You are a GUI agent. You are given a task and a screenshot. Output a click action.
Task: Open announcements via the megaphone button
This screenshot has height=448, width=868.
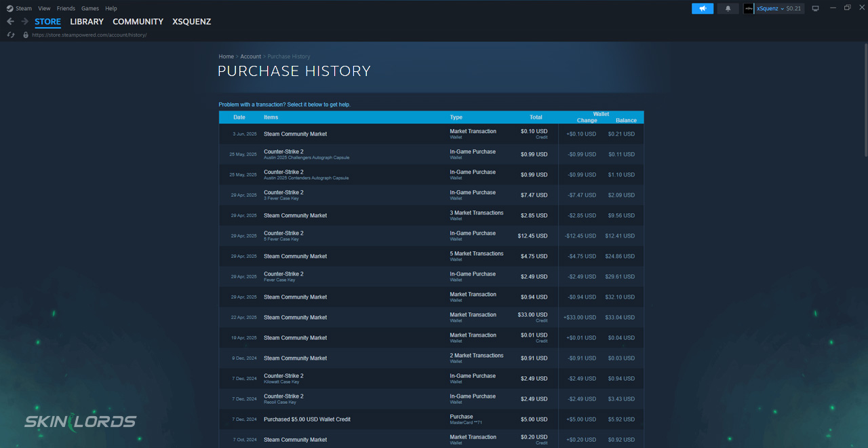(x=703, y=8)
